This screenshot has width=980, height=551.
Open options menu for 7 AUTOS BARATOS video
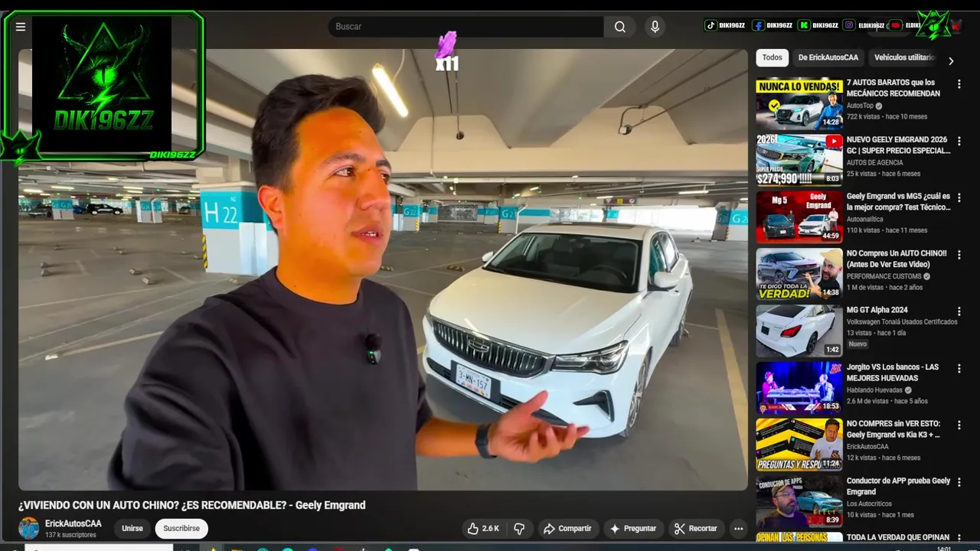pyautogui.click(x=959, y=84)
